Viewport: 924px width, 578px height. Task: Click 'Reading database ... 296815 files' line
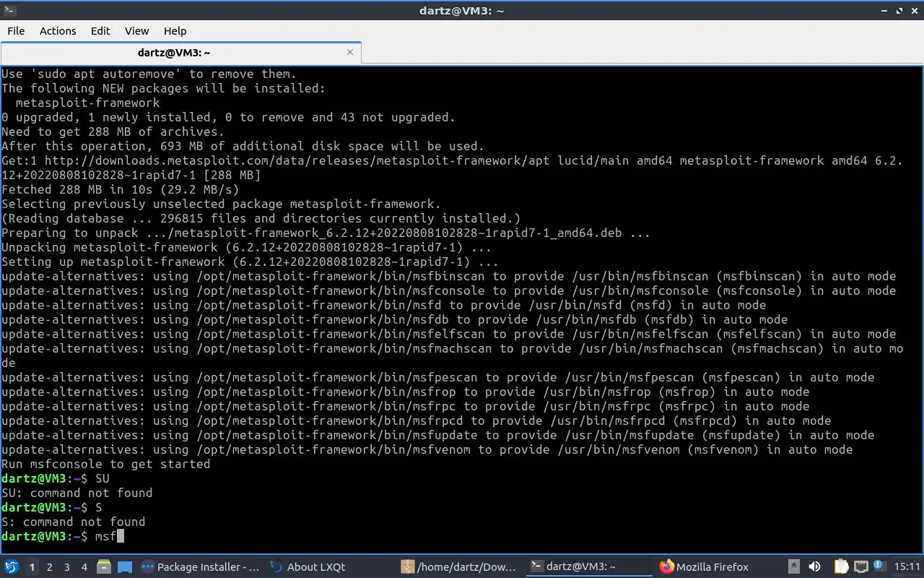261,218
